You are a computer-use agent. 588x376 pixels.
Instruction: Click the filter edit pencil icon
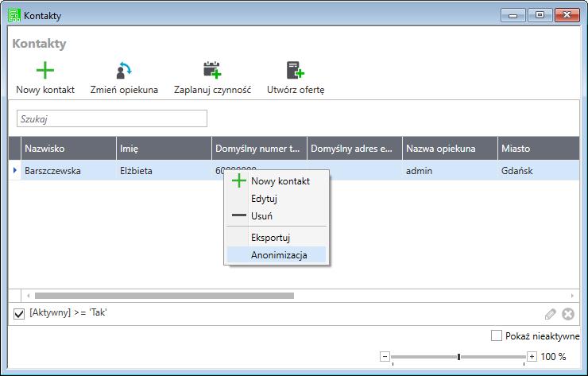pyautogui.click(x=550, y=314)
